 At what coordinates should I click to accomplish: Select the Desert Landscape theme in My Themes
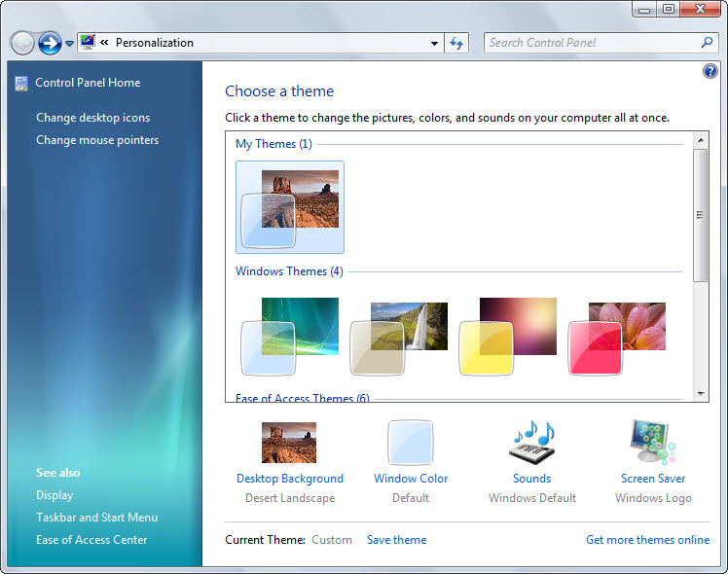click(290, 207)
